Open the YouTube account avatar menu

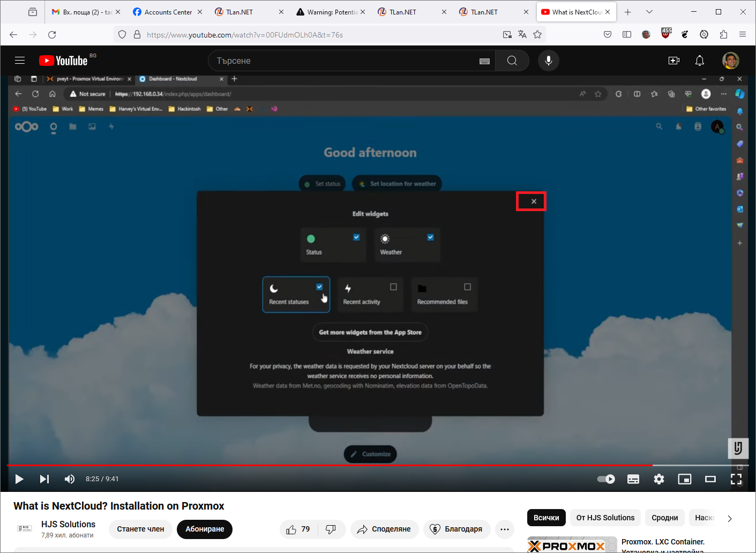(731, 61)
